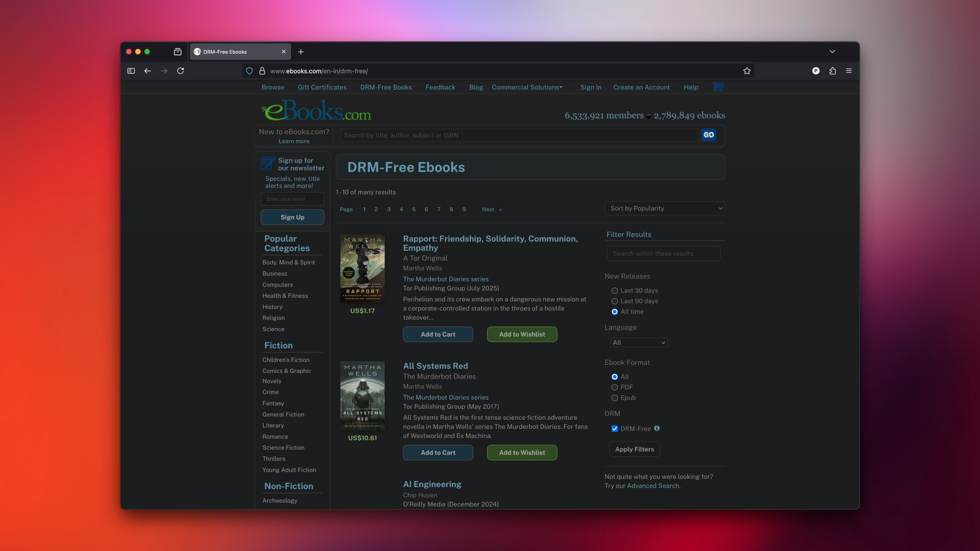This screenshot has width=980, height=551.
Task: Go to results page 2
Action: tap(376, 209)
